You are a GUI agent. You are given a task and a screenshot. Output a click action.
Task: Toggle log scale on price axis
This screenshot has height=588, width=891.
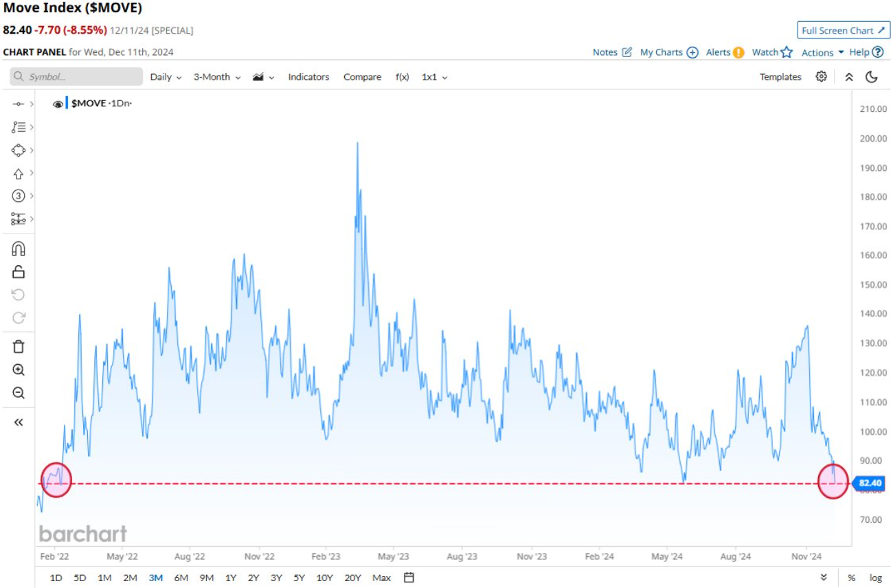875,578
